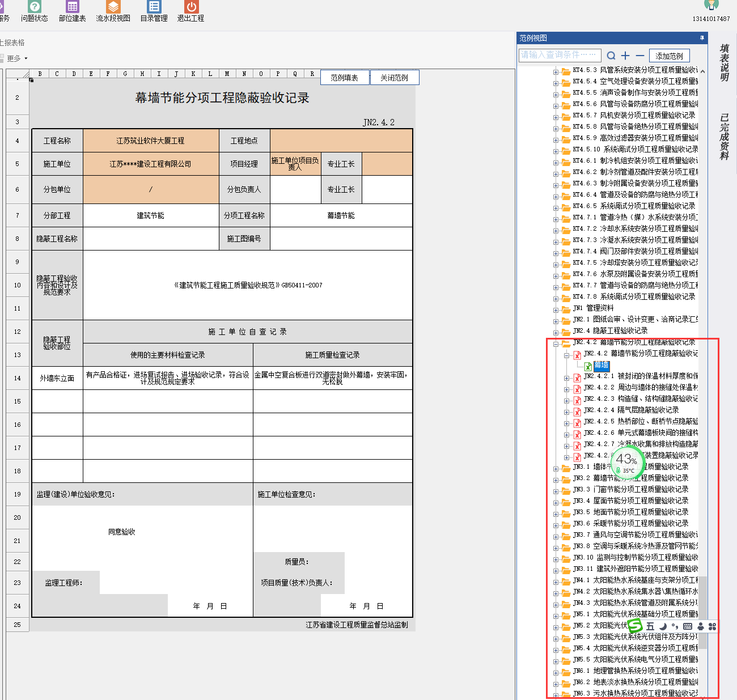Select tree item KT4.5.9 高效过滤器安装
Screen dimensions: 737x700
(x=635, y=138)
